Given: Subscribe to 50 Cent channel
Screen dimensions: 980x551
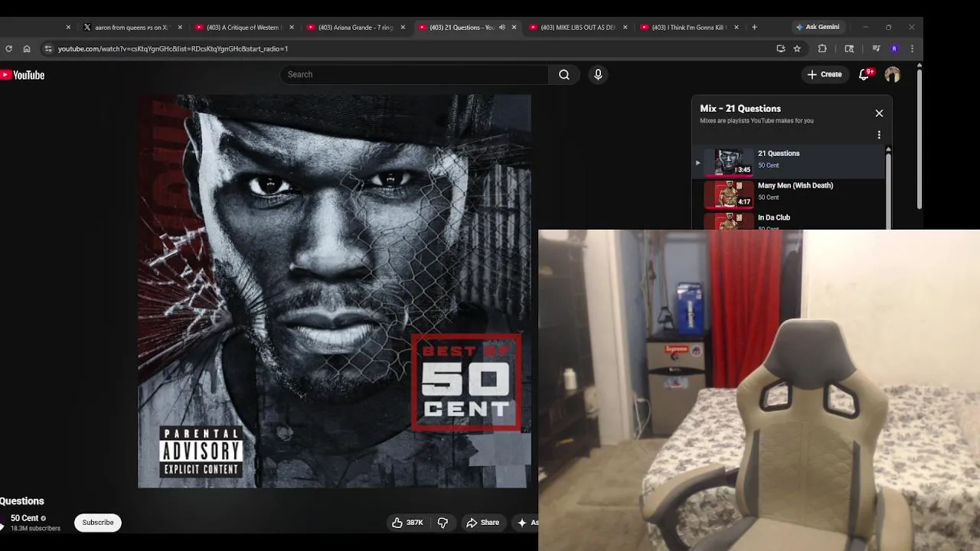Looking at the screenshot, I should coord(98,523).
